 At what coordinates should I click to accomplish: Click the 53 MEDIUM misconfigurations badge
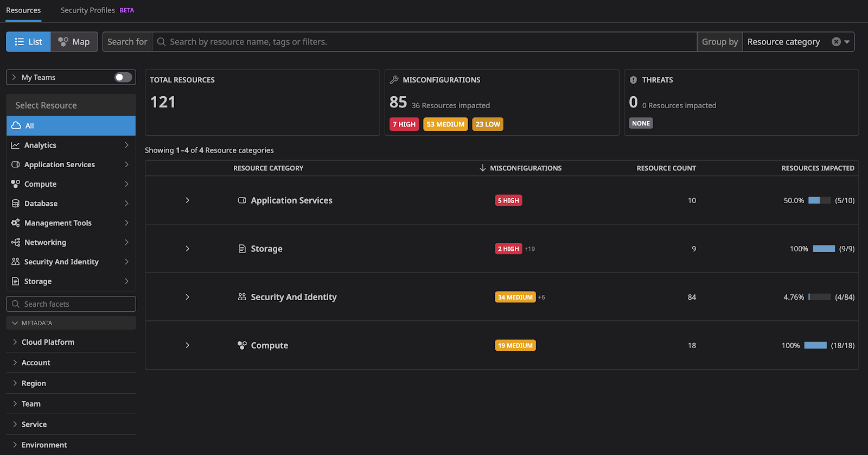coord(445,124)
